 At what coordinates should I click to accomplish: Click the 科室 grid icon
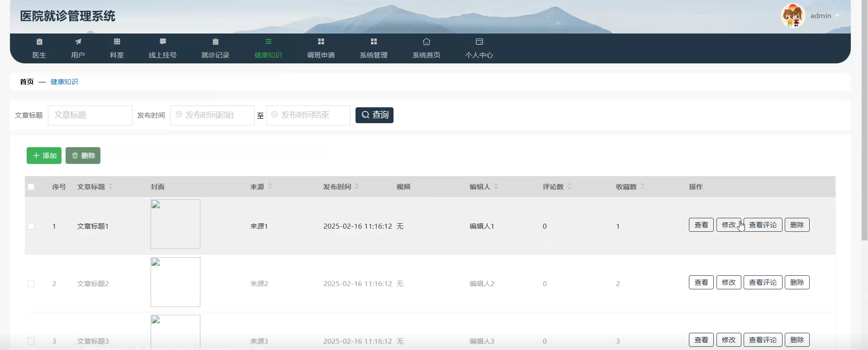point(117,42)
